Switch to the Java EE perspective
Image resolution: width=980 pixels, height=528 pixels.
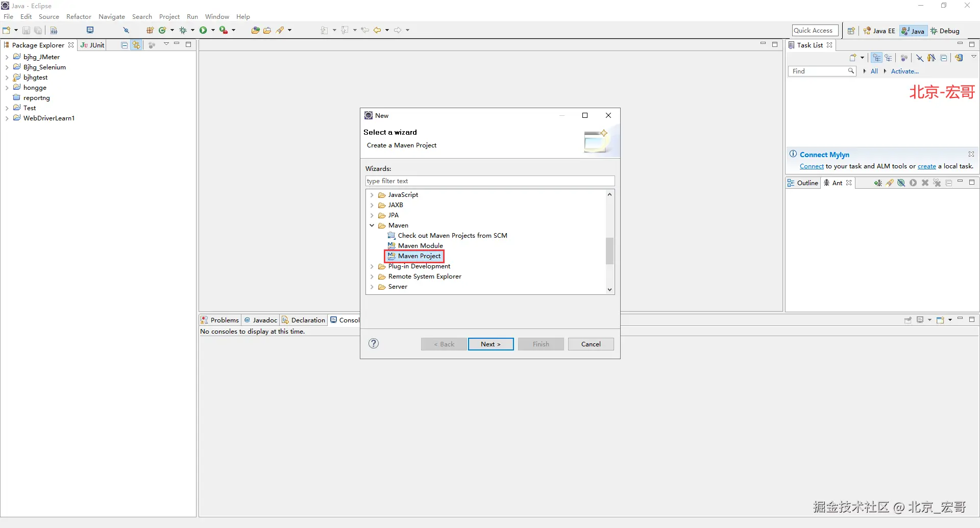tap(879, 31)
